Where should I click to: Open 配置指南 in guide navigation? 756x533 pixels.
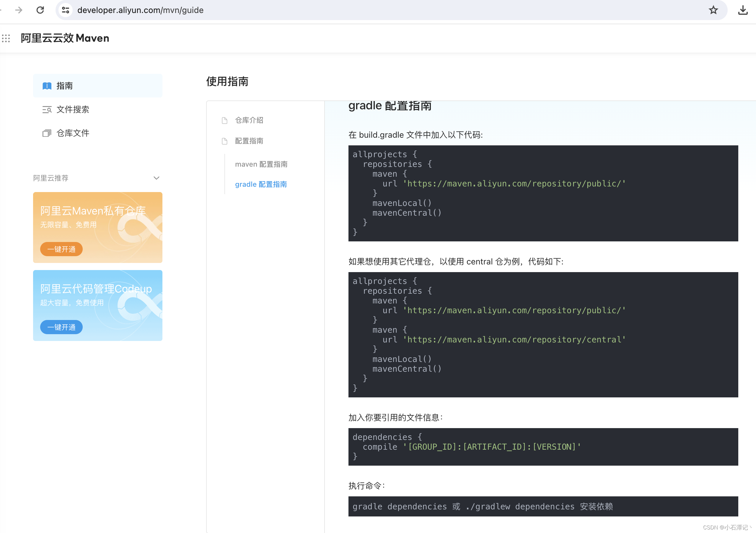point(249,141)
